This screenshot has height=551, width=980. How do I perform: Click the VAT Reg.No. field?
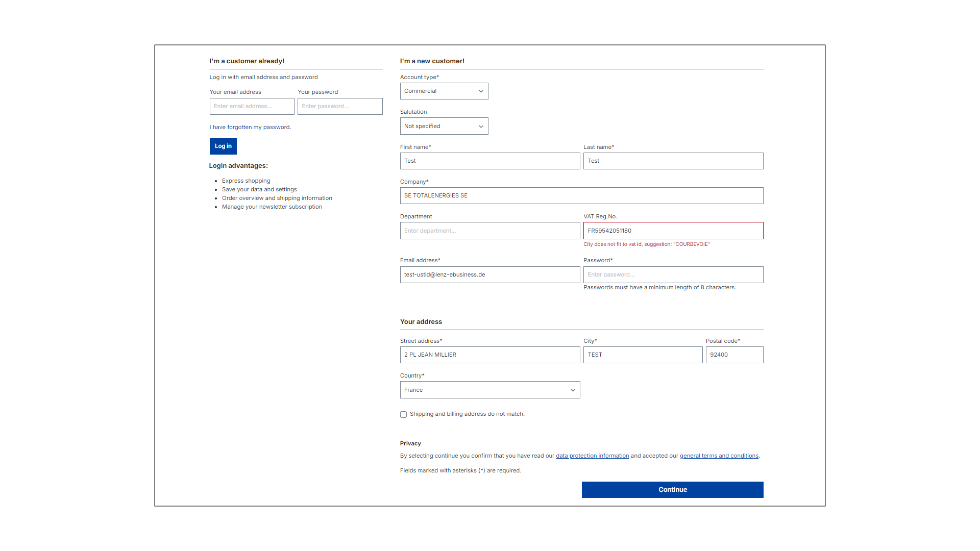(673, 231)
